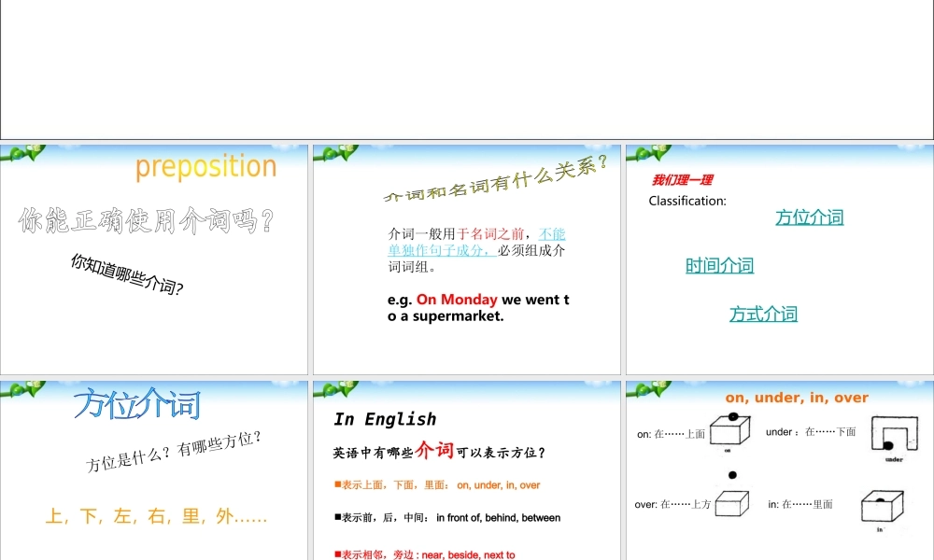Click the tilted '你知道哪些介词?' text
Image resolution: width=934 pixels, height=560 pixels.
click(127, 274)
